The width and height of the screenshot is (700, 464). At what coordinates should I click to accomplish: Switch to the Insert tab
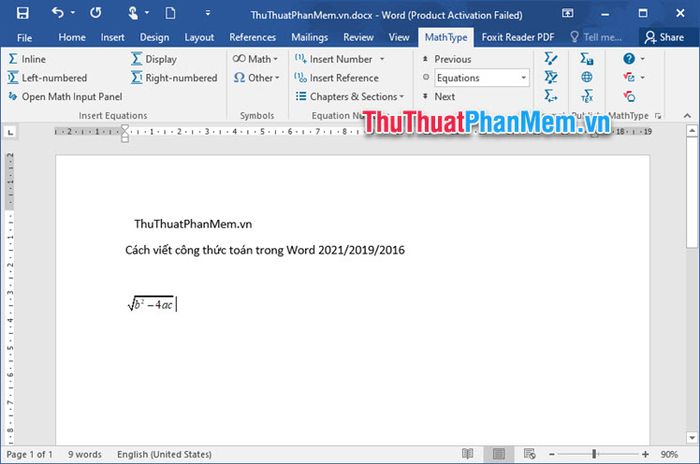112,38
